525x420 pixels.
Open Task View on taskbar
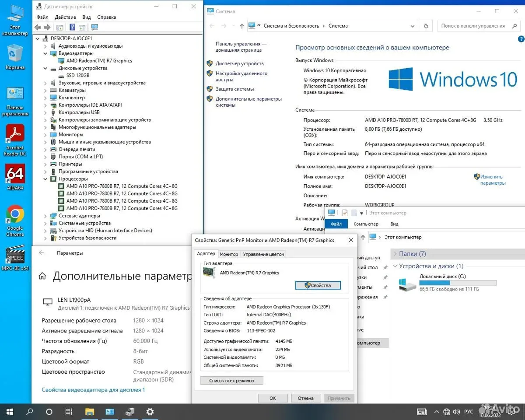click(x=69, y=412)
